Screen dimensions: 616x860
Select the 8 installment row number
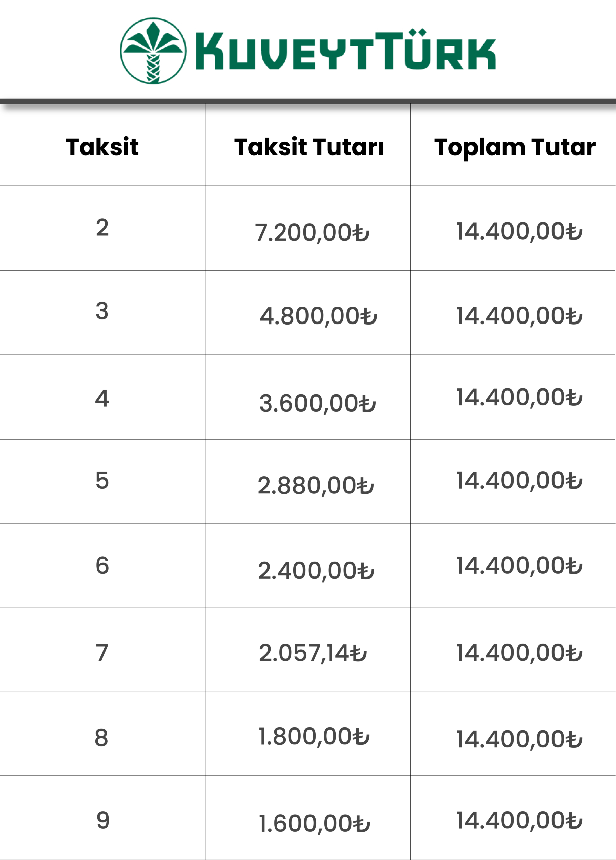(101, 738)
